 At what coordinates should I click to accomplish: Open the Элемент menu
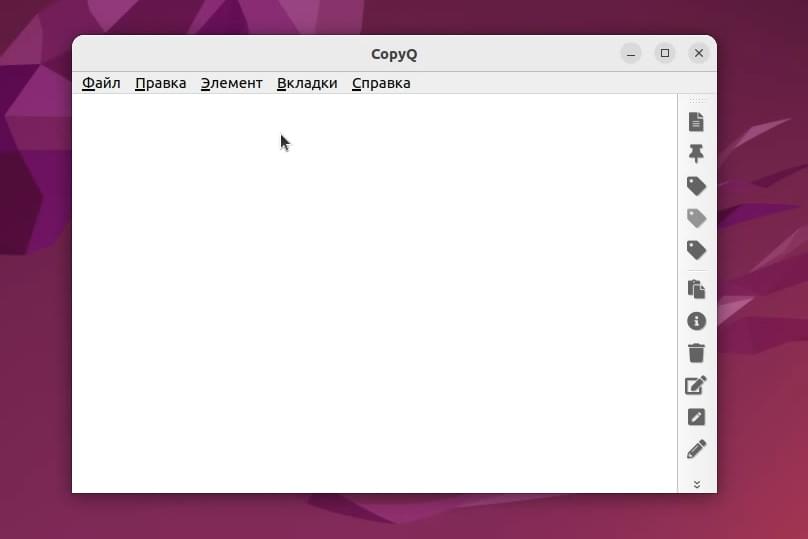(231, 83)
